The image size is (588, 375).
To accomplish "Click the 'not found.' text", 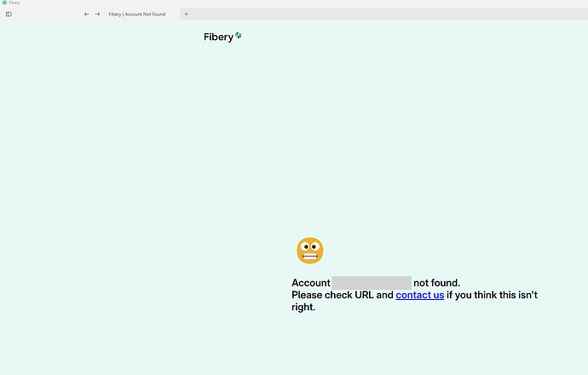I will (x=436, y=283).
